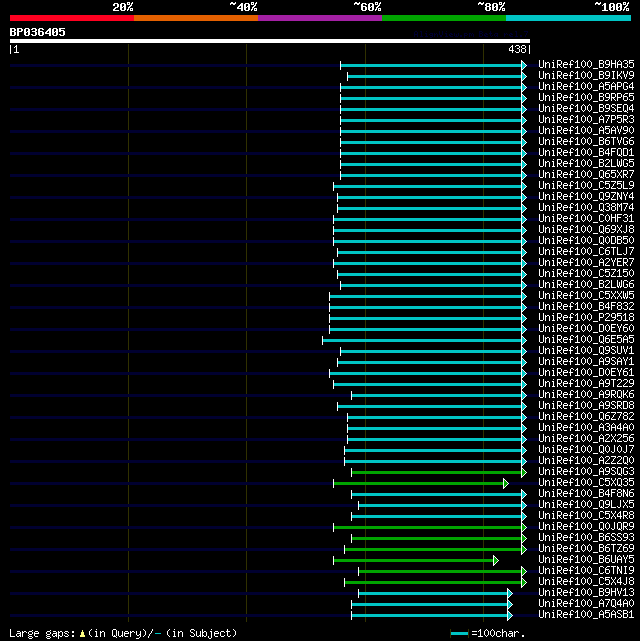Select the UniRef100_Q0J0J7 label

pyautogui.click(x=586, y=450)
